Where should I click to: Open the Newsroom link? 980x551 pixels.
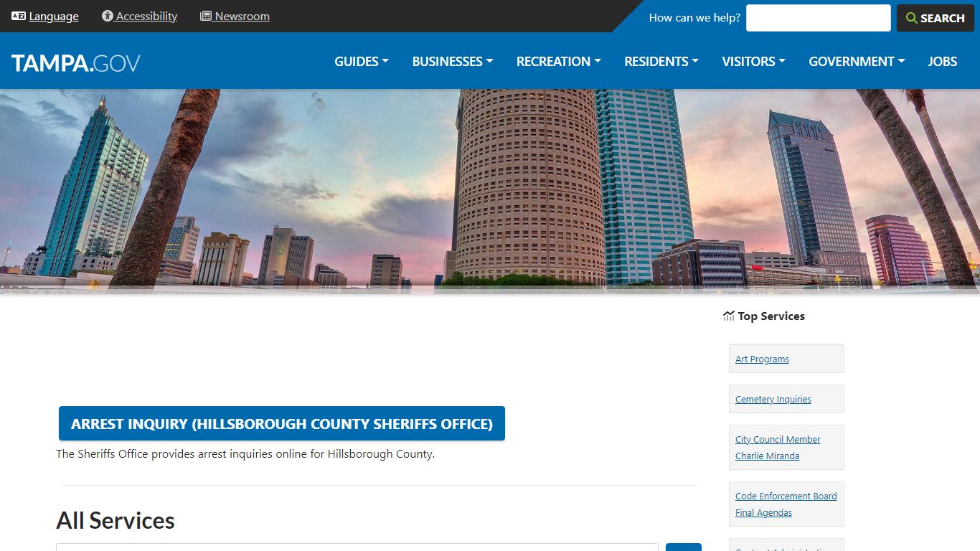coord(242,17)
